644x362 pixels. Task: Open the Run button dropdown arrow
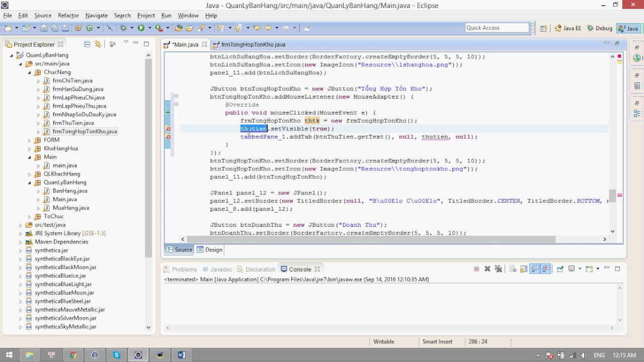pyautogui.click(x=149, y=28)
